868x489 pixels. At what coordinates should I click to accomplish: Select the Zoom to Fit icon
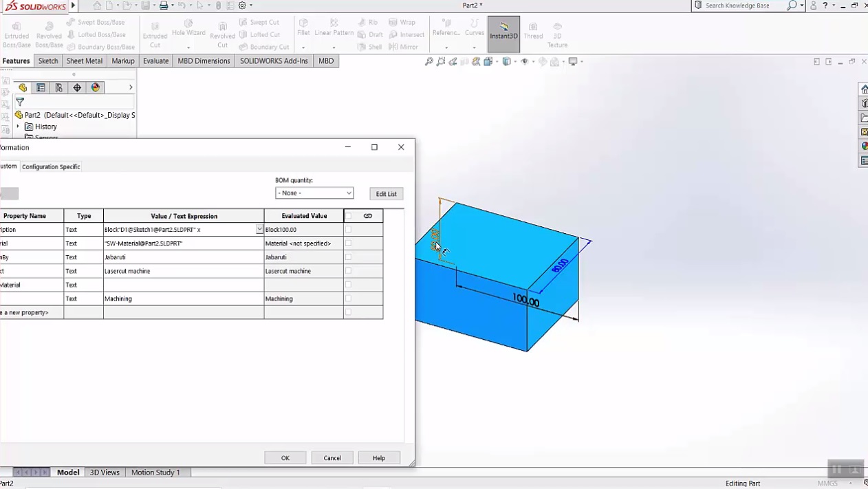[429, 61]
